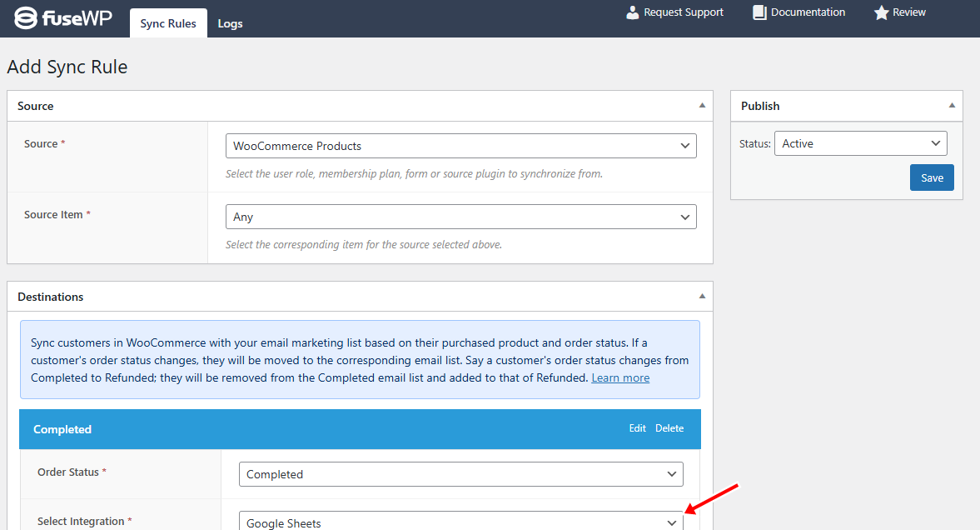The height and width of the screenshot is (530, 980).
Task: Open the Source dropdown showing WooCommerce Products
Action: [x=460, y=146]
